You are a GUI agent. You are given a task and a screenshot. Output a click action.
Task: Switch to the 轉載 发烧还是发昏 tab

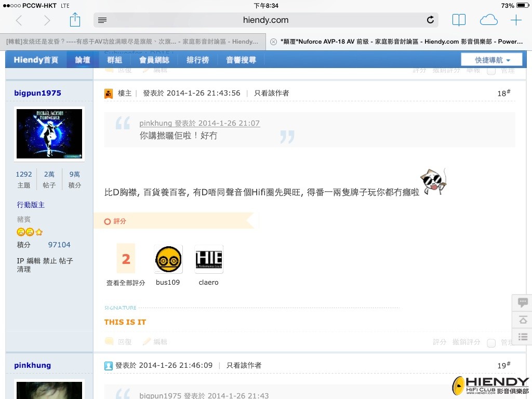[132, 42]
